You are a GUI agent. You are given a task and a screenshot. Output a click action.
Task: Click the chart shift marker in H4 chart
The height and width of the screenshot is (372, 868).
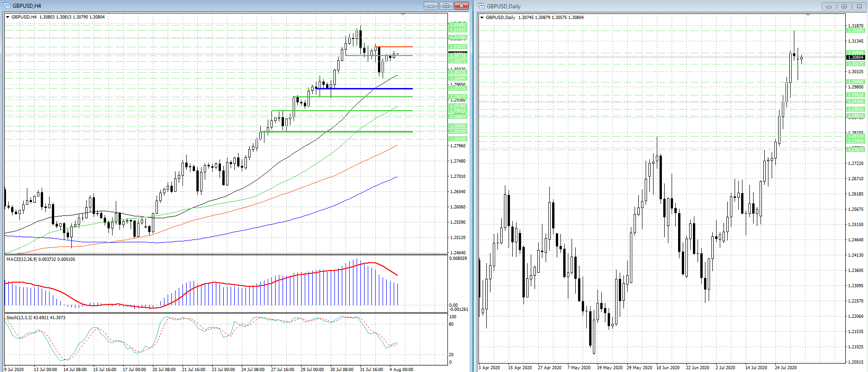(x=403, y=15)
